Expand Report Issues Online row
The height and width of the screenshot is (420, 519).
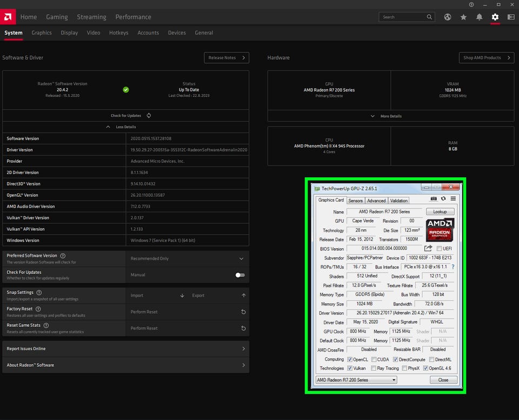coord(126,349)
